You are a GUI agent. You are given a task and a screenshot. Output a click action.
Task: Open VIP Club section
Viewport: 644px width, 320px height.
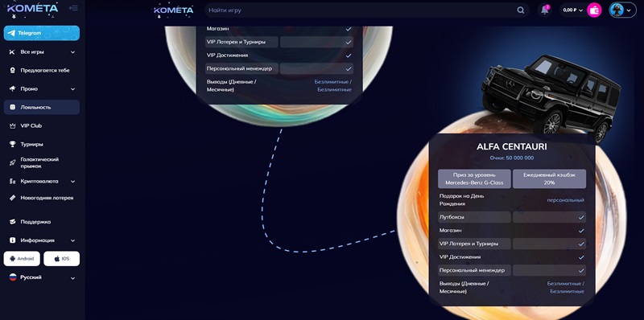pos(31,126)
